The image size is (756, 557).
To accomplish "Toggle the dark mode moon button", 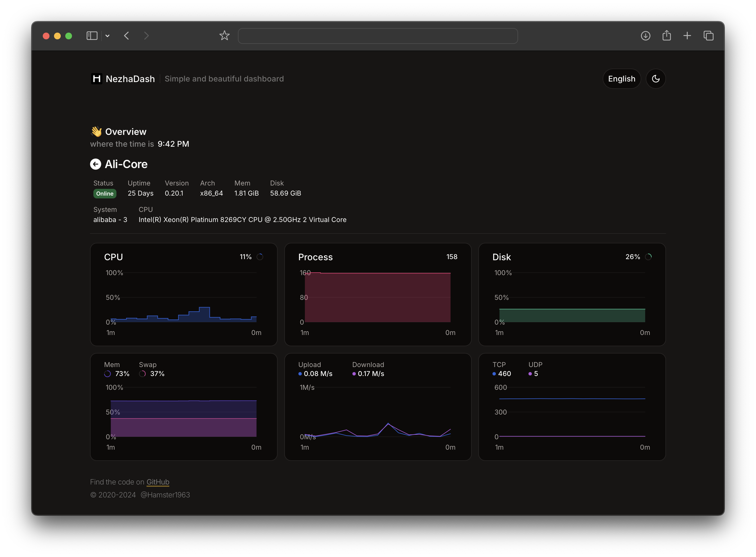I will tap(656, 79).
